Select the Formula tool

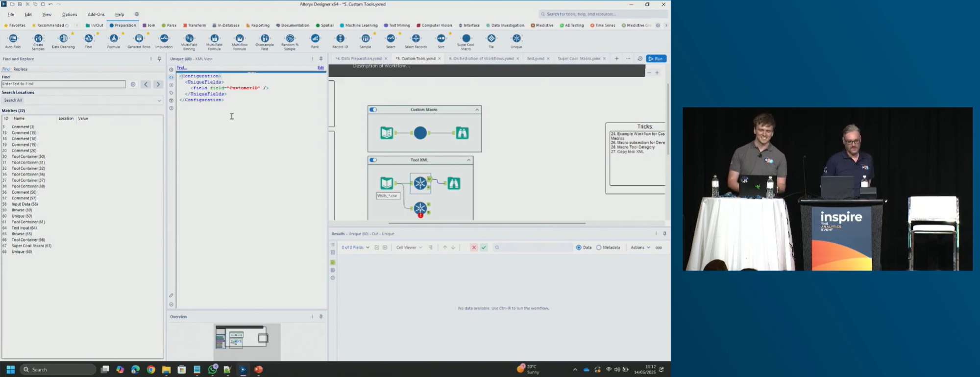[x=114, y=41]
